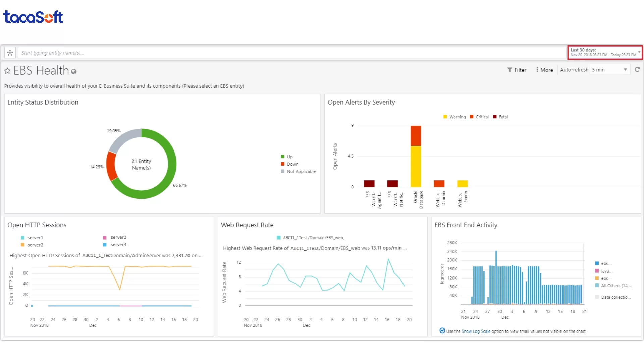
Task: Click the tacaSoft logo
Action: click(x=33, y=17)
